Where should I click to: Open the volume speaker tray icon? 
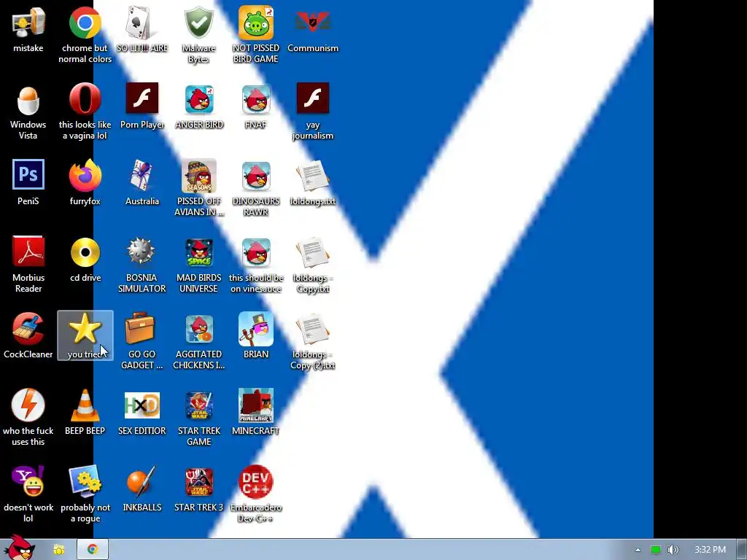(x=673, y=550)
